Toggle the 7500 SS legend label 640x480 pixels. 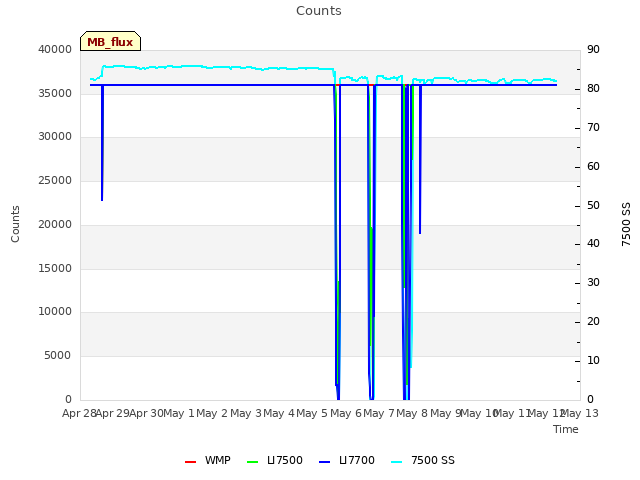point(433,460)
